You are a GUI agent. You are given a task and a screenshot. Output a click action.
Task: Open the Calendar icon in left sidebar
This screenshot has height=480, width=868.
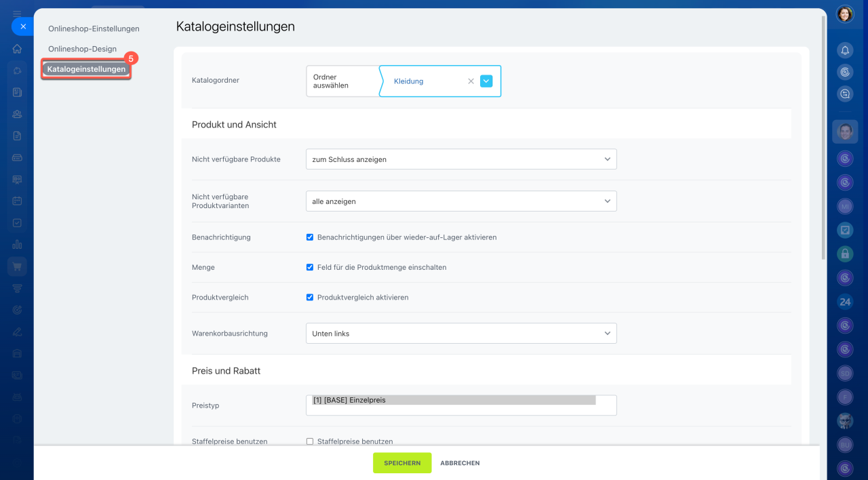[x=17, y=201]
